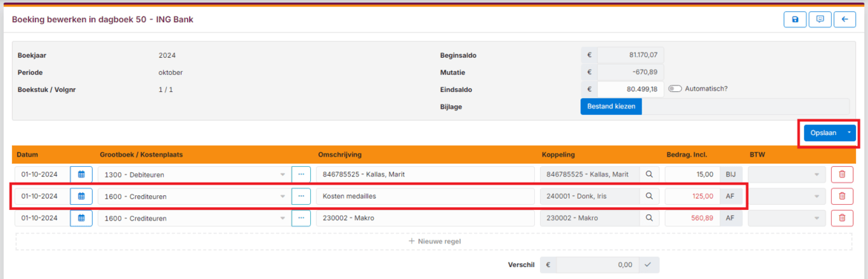Click the Bedrag. Incl. column header

coord(687,154)
